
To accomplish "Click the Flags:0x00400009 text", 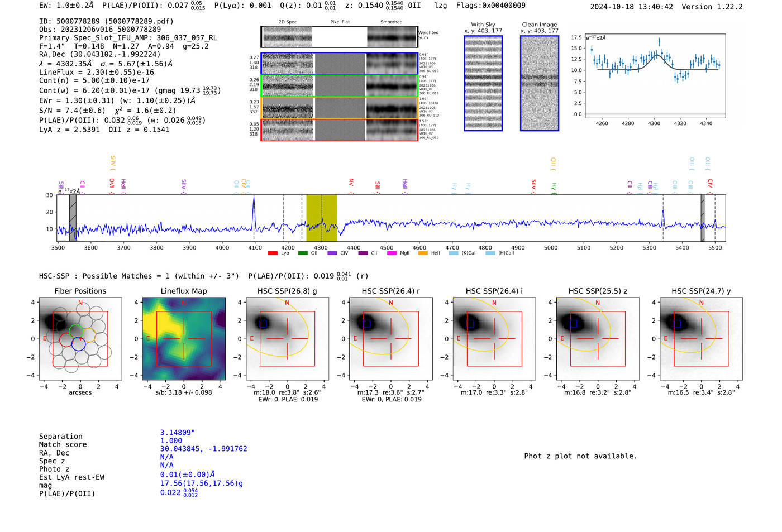I will [x=490, y=6].
